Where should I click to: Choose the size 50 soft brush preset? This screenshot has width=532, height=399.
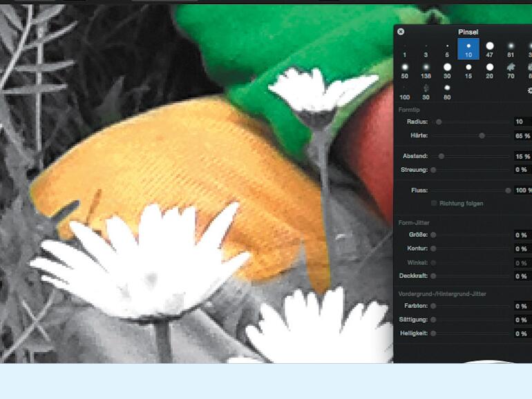click(x=404, y=71)
